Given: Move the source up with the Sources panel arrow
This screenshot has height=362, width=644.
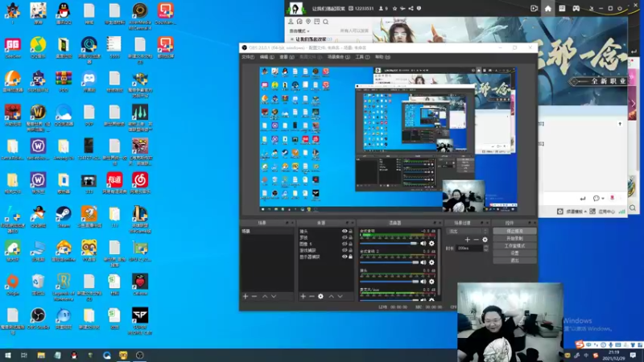Looking at the screenshot, I should click(331, 296).
